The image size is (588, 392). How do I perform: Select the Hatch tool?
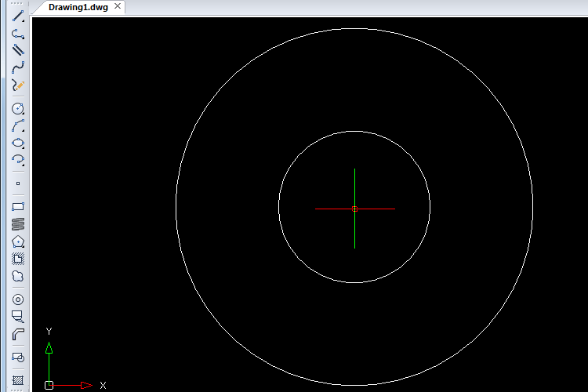[x=18, y=380]
